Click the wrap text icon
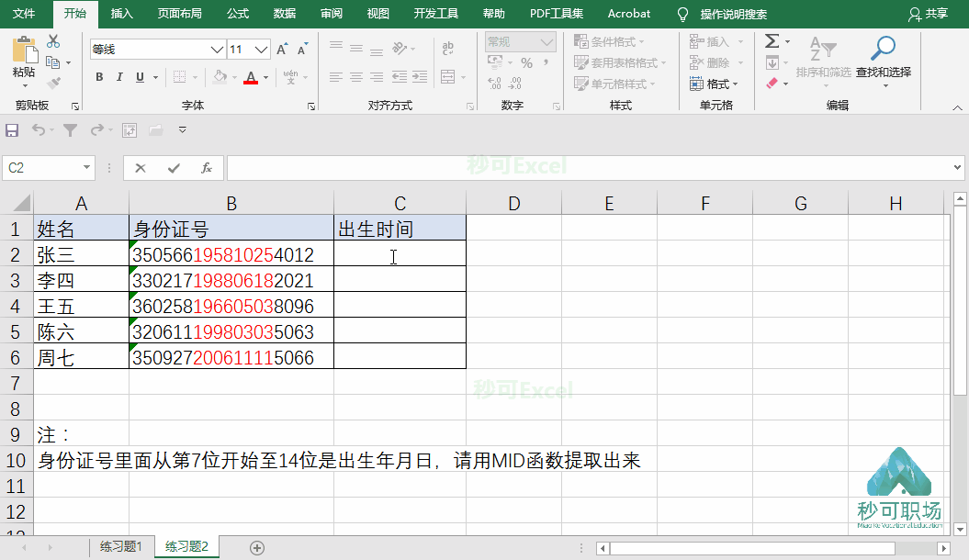969x560 pixels. (448, 48)
